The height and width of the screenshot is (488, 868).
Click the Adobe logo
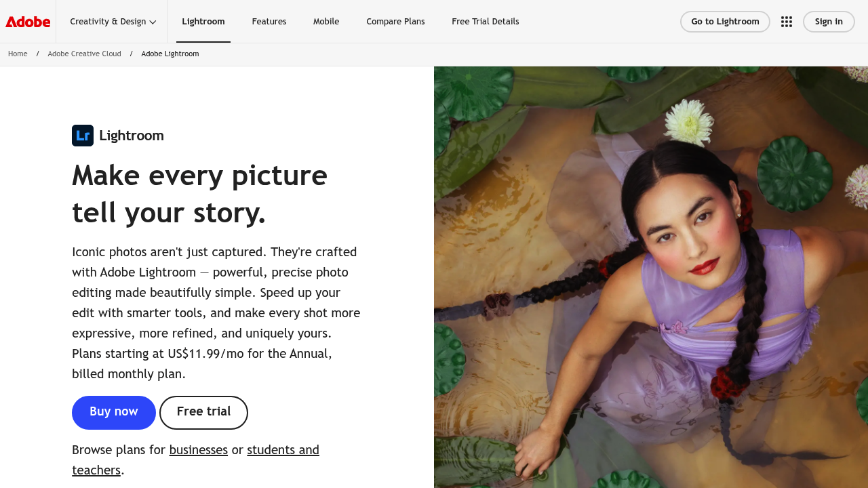click(28, 22)
